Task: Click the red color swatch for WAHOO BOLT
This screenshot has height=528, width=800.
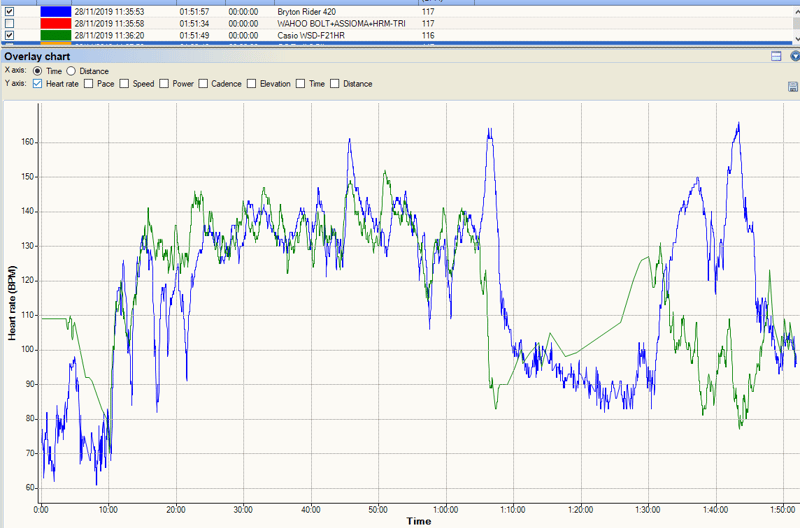Action: coord(55,23)
